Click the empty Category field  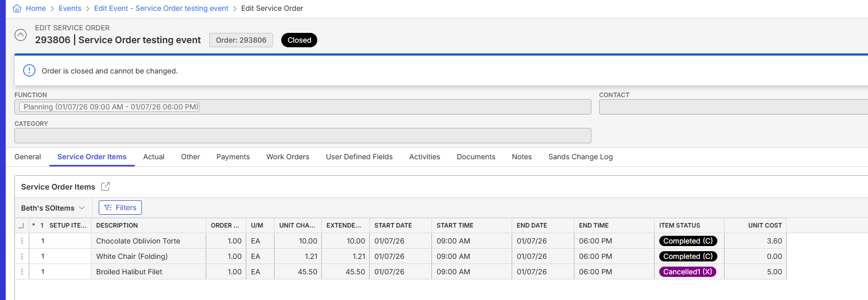coord(303,136)
